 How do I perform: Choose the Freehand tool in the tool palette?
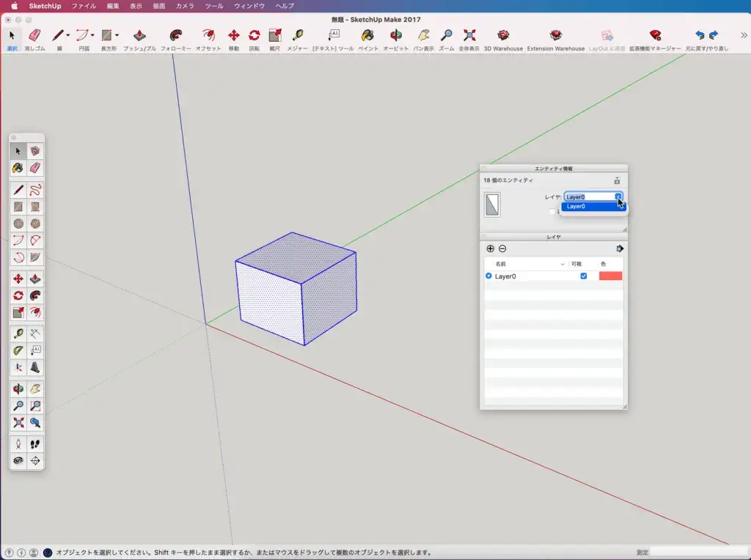tap(35, 190)
